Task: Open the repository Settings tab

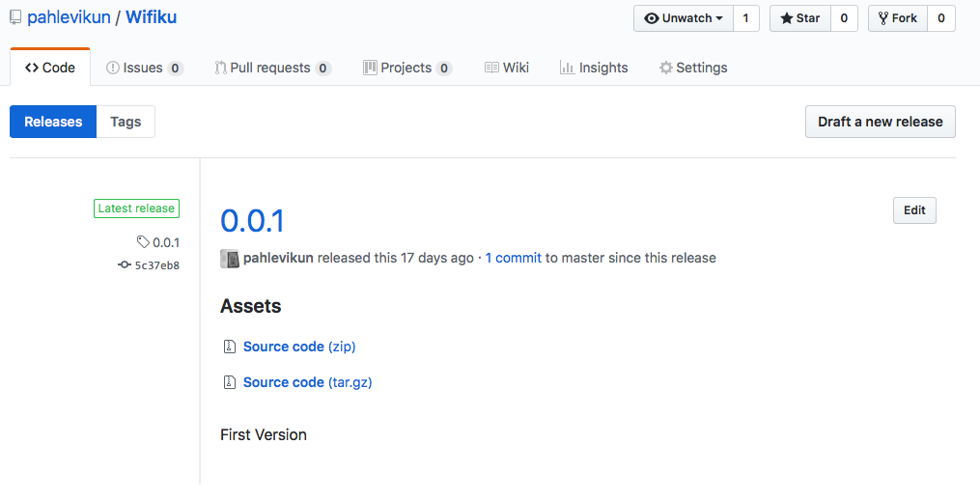Action: point(693,68)
